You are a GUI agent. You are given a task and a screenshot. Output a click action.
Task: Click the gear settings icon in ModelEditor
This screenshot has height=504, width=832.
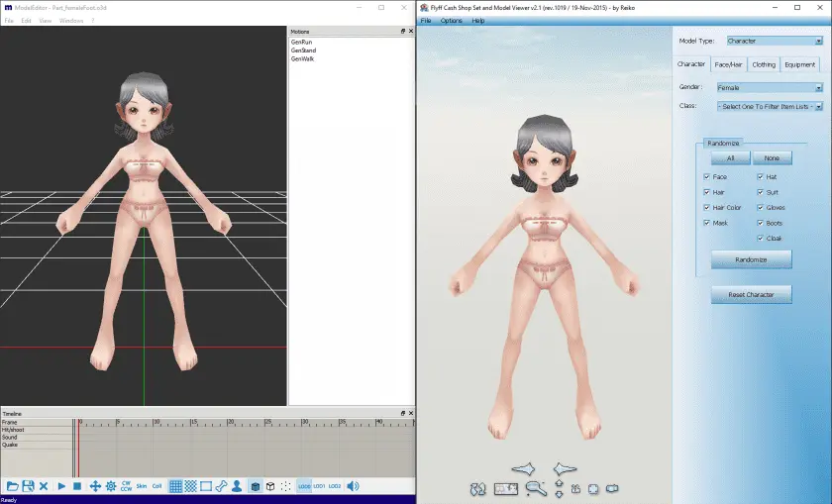(x=111, y=486)
